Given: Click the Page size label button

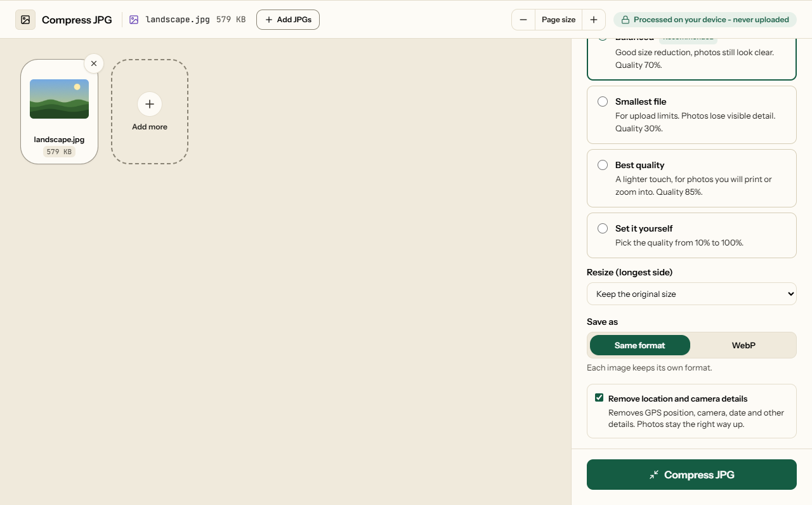Looking at the screenshot, I should (x=558, y=20).
